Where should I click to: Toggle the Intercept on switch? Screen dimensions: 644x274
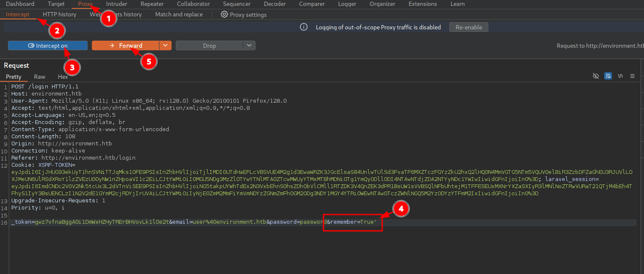click(x=48, y=46)
